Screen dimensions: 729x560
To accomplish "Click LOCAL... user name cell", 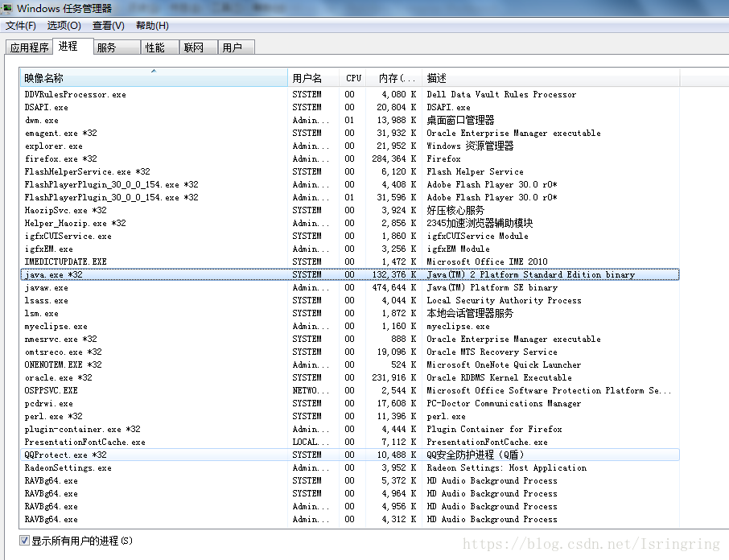I will pyautogui.click(x=311, y=442).
